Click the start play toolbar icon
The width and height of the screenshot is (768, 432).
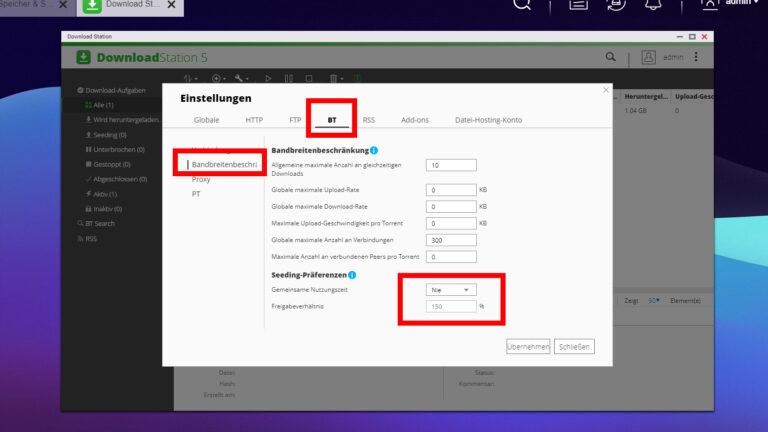point(268,78)
